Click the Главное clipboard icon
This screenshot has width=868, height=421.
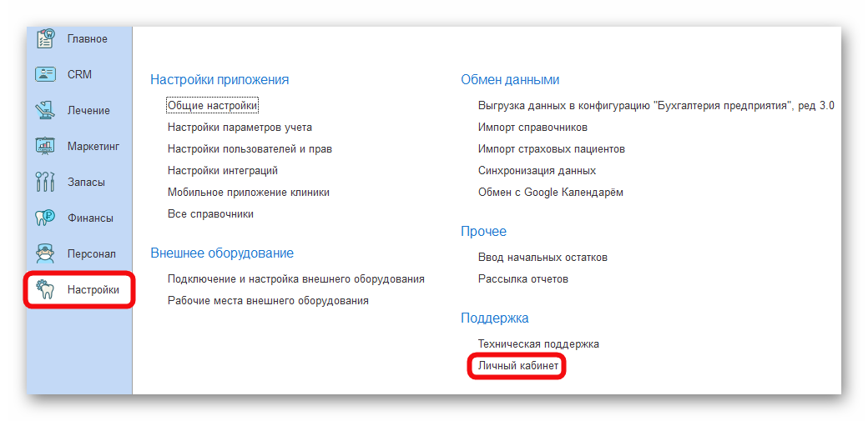point(45,38)
